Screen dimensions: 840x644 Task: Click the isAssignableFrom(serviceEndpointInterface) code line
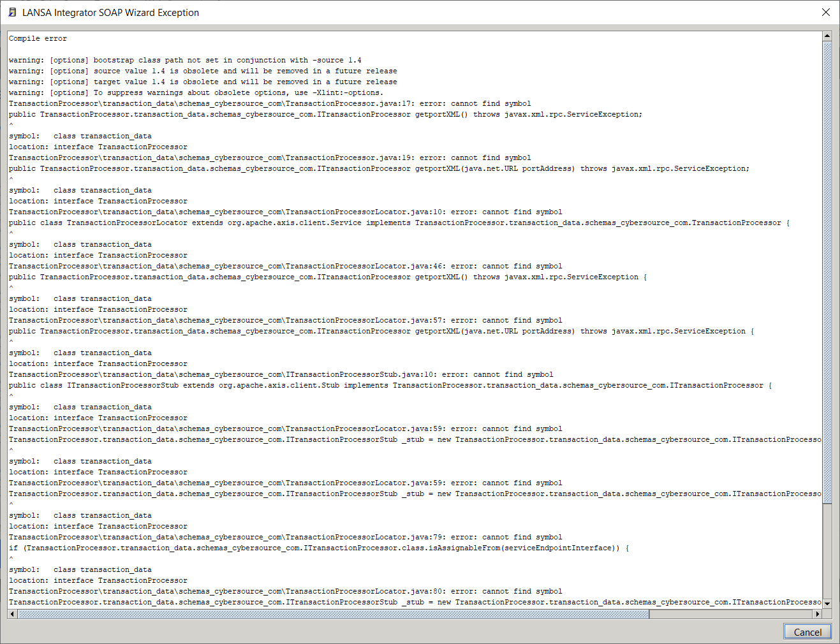(319, 548)
